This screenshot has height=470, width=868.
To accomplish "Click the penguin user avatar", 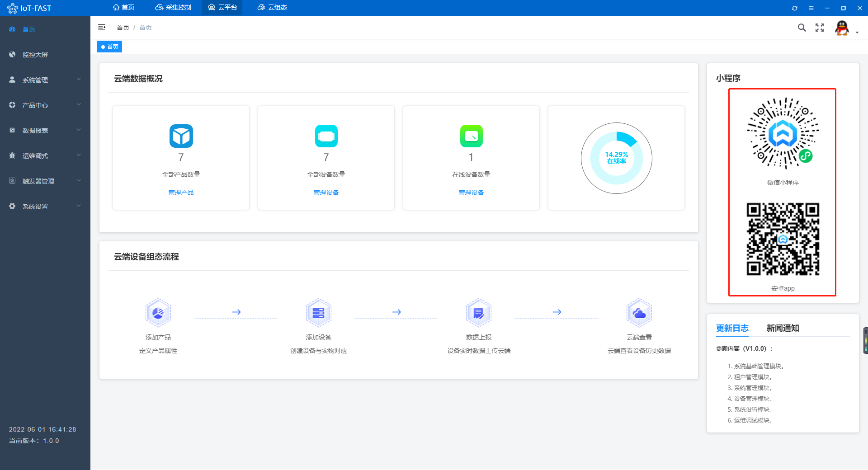I will pyautogui.click(x=842, y=28).
